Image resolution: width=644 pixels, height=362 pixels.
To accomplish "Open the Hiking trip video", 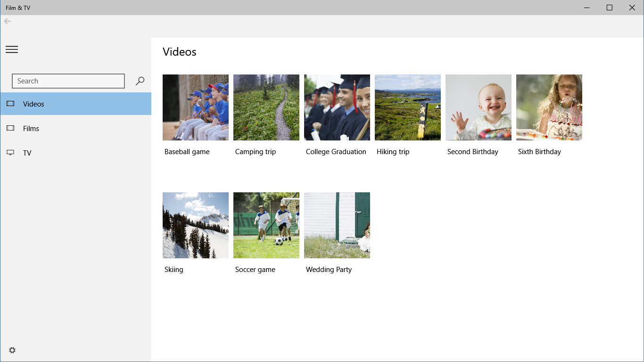I will click(407, 107).
